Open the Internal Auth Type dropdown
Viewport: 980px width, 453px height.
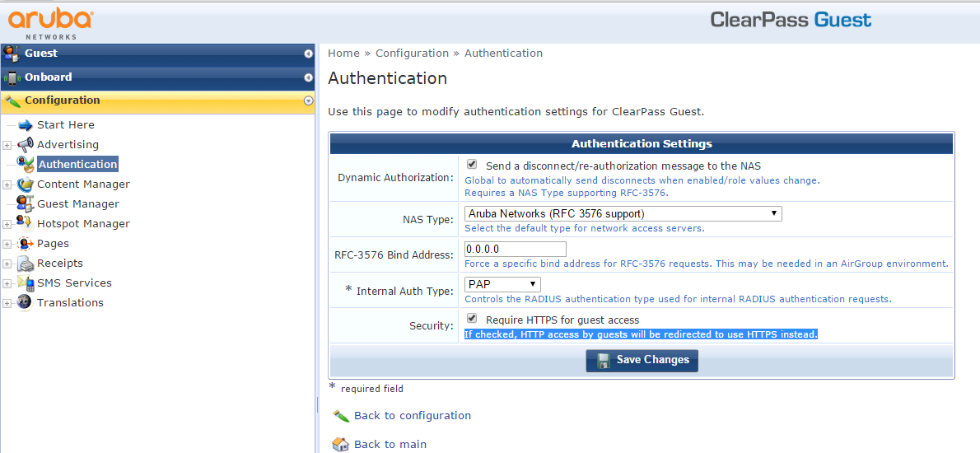[x=502, y=284]
